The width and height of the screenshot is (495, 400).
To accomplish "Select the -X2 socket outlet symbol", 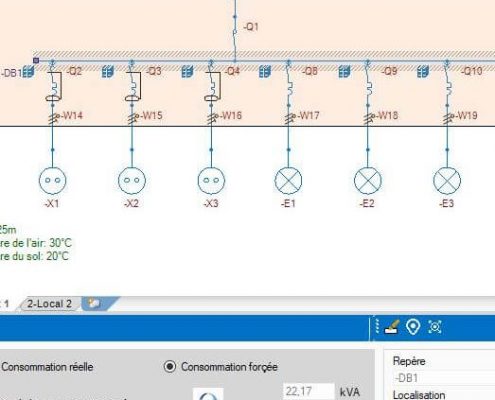I will click(x=132, y=181).
